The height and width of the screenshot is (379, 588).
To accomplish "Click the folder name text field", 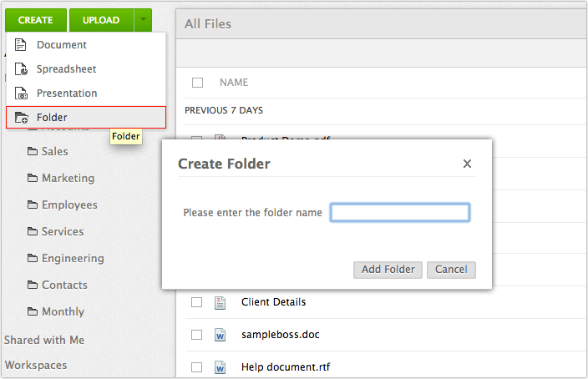I will (400, 213).
